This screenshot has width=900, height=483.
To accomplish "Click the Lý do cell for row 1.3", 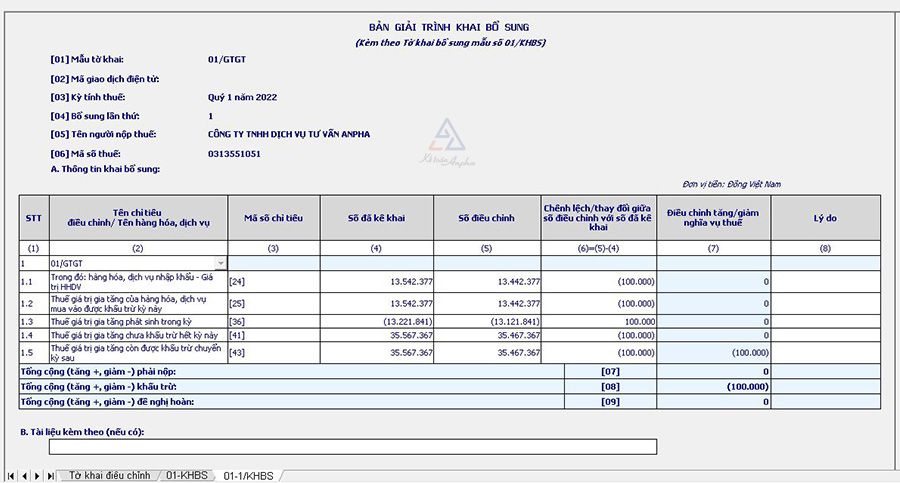I will (x=825, y=321).
